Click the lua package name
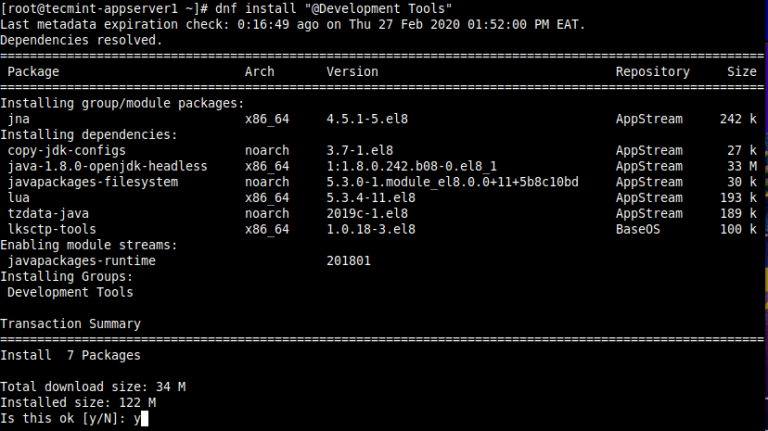The width and height of the screenshot is (768, 431). (x=19, y=198)
